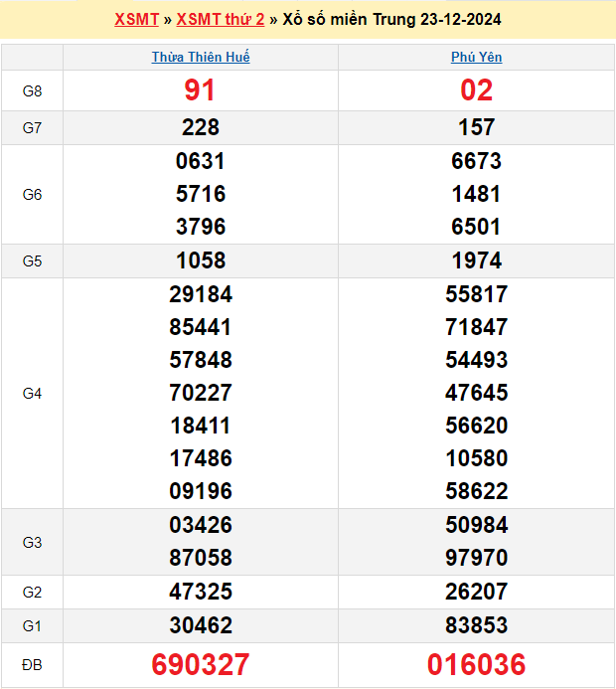Open the Thừa Thiên Huế column link
616x689 pixels.
tap(201, 58)
